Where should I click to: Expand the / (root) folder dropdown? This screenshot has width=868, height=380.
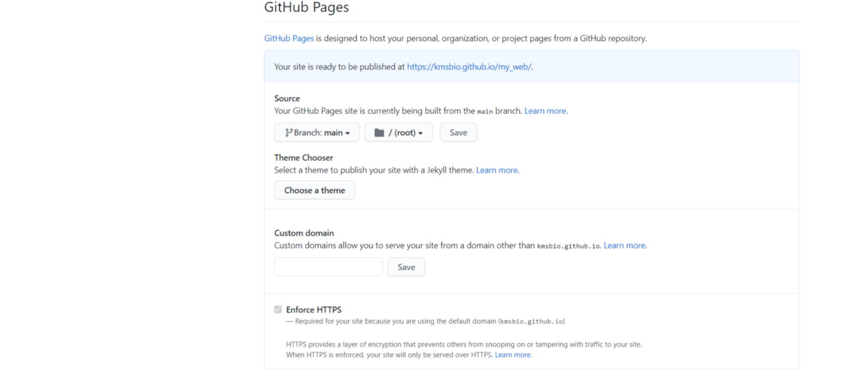click(398, 133)
